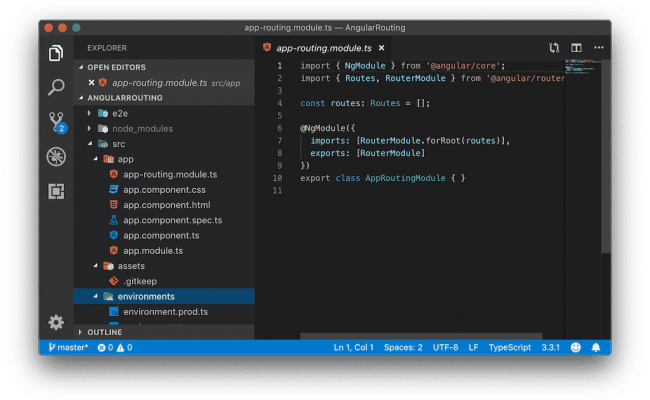
Task: Close app-routing.module.ts in Open Editors
Action: tap(91, 82)
